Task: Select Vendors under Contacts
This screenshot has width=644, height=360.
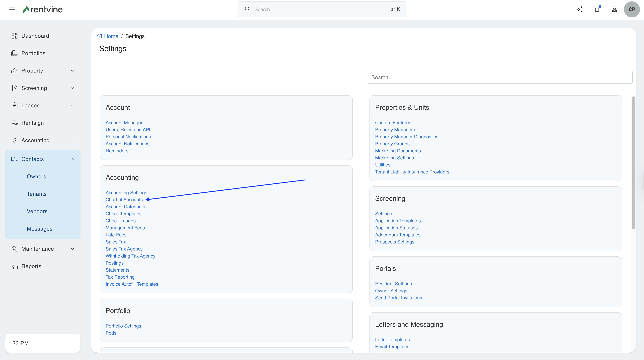Action: click(x=37, y=211)
